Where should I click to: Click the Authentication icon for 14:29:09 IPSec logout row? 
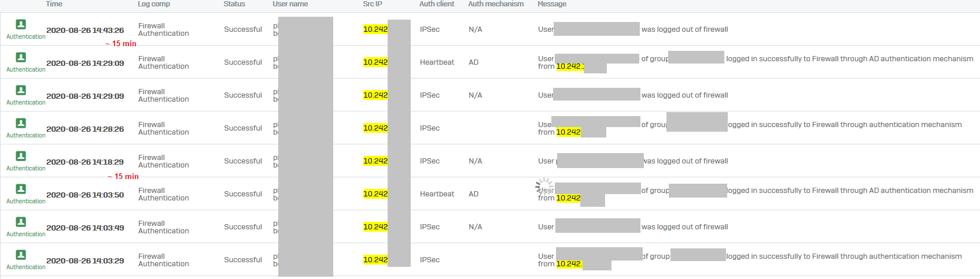pos(21,90)
